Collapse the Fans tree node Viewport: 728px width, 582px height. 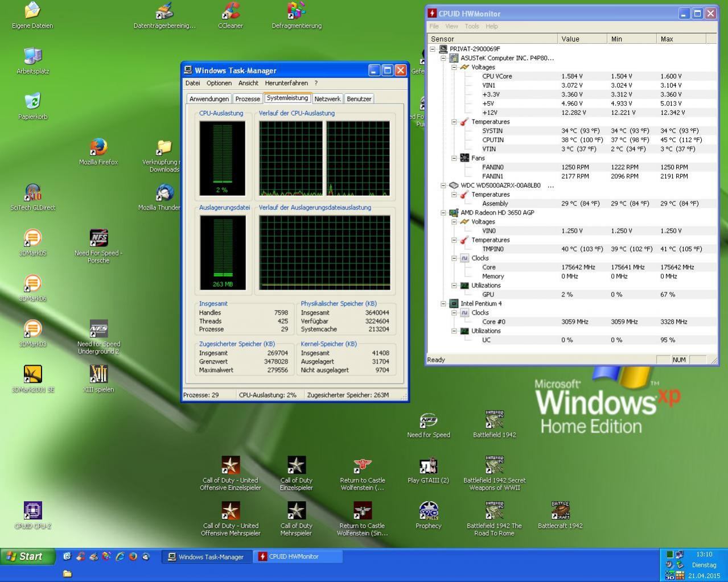click(454, 158)
